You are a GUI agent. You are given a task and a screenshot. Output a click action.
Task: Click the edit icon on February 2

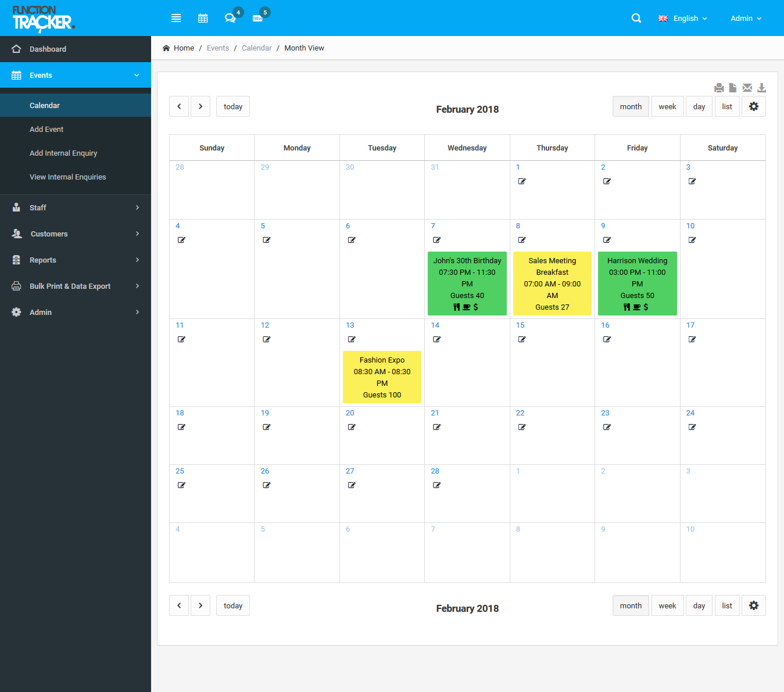pos(607,181)
